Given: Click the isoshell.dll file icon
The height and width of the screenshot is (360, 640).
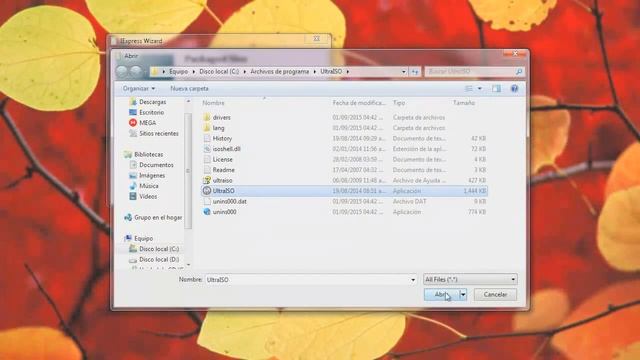Looking at the screenshot, I should tap(207, 149).
